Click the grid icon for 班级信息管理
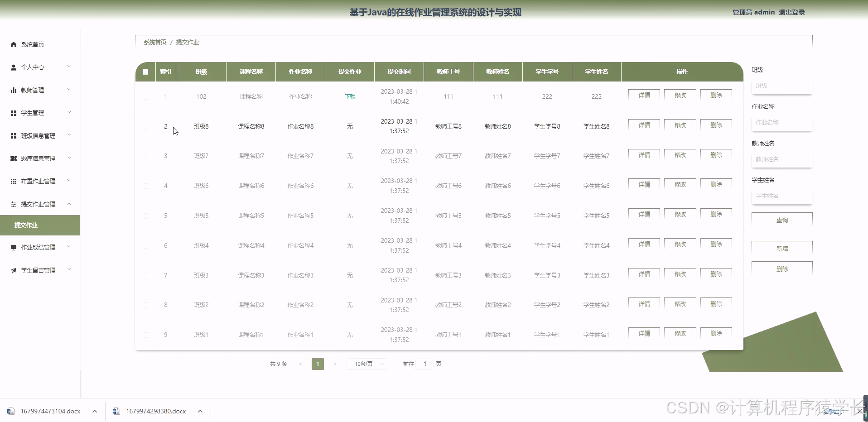Screen dimensions: 868x422 click(x=14, y=136)
